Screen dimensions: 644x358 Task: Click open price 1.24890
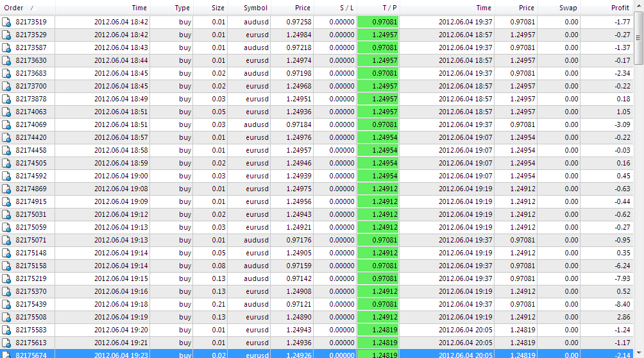[x=299, y=317]
